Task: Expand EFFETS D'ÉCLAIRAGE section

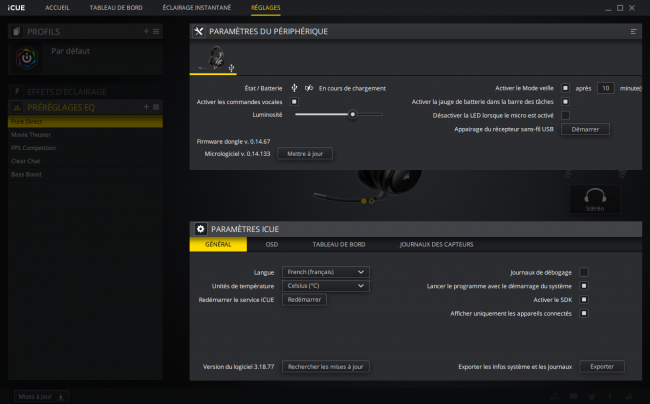Action: tap(85, 92)
